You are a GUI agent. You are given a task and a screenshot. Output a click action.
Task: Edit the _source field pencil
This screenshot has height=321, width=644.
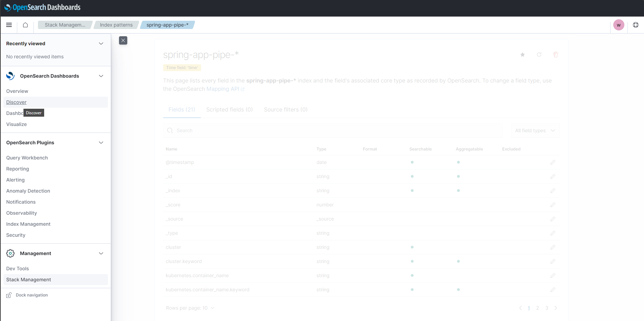(553, 219)
